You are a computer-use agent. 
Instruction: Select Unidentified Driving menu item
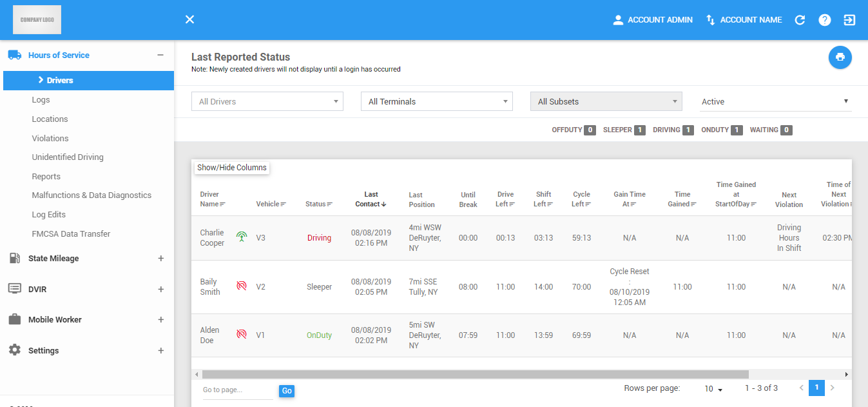(x=68, y=157)
